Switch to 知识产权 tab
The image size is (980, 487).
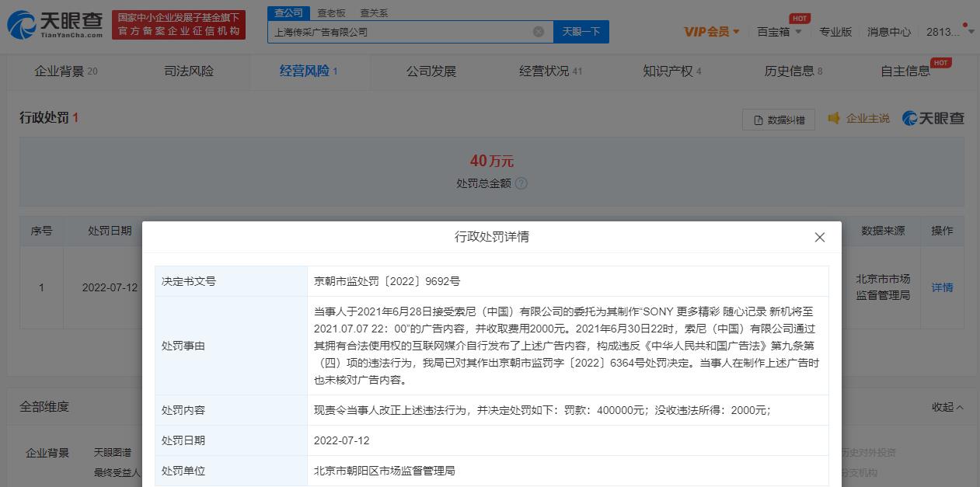(672, 71)
